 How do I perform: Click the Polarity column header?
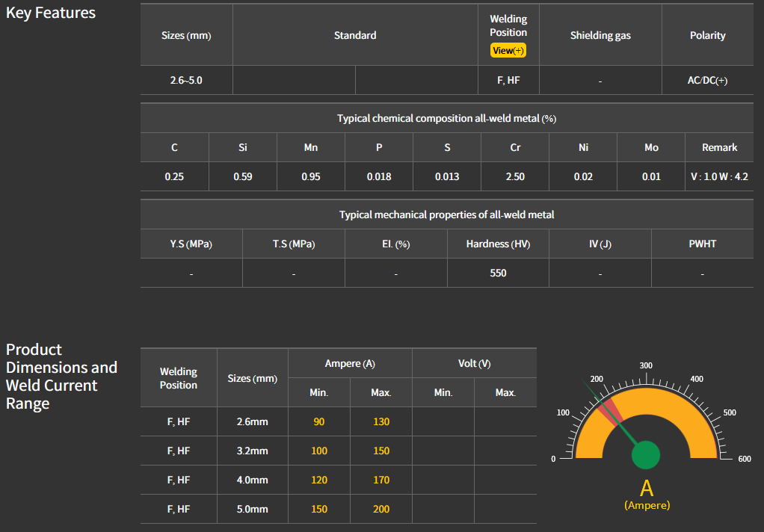point(707,35)
